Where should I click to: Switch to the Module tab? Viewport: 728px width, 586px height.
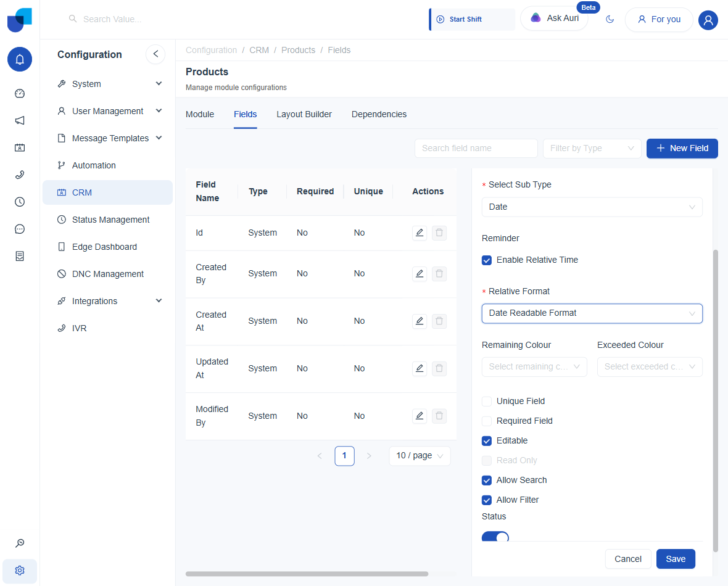click(x=200, y=114)
